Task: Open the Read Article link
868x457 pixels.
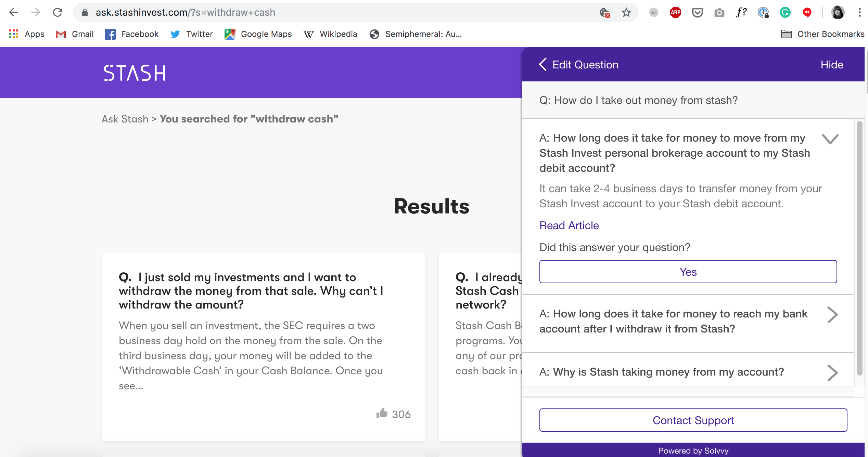Action: click(x=569, y=225)
